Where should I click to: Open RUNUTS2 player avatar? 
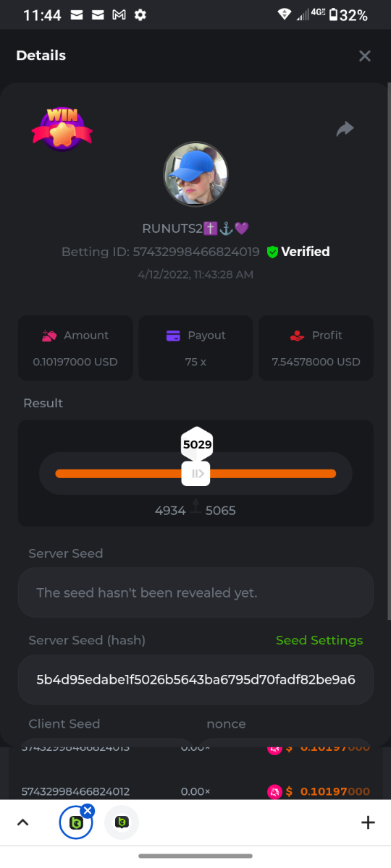195,174
